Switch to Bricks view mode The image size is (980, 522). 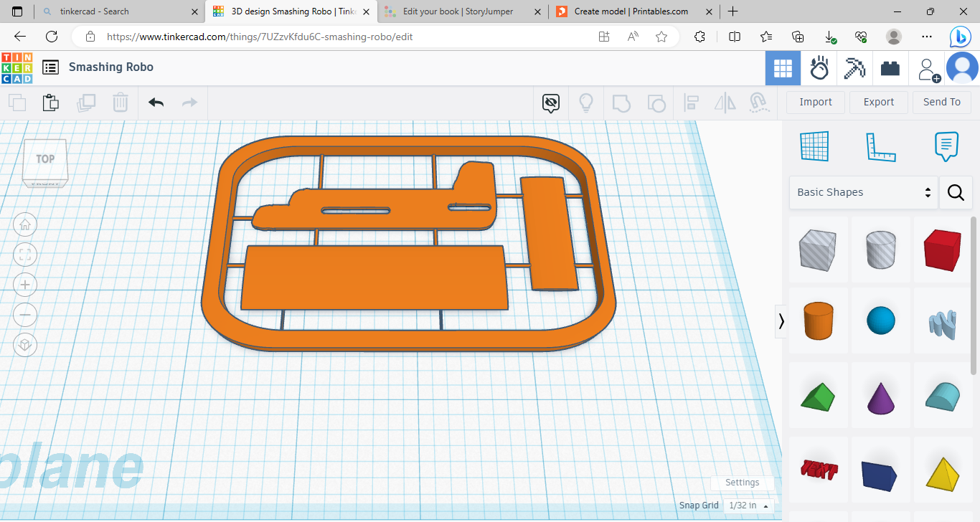[890, 69]
